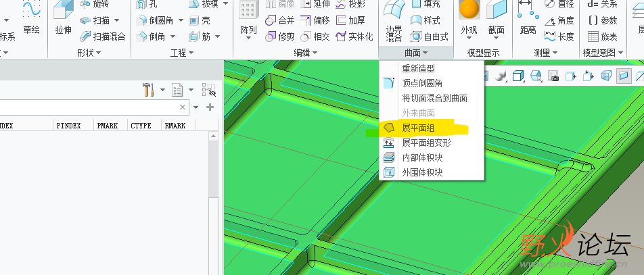Select the 自由式 freestyle tool
Image resolution: width=644 pixels, height=275 pixels.
(x=429, y=36)
